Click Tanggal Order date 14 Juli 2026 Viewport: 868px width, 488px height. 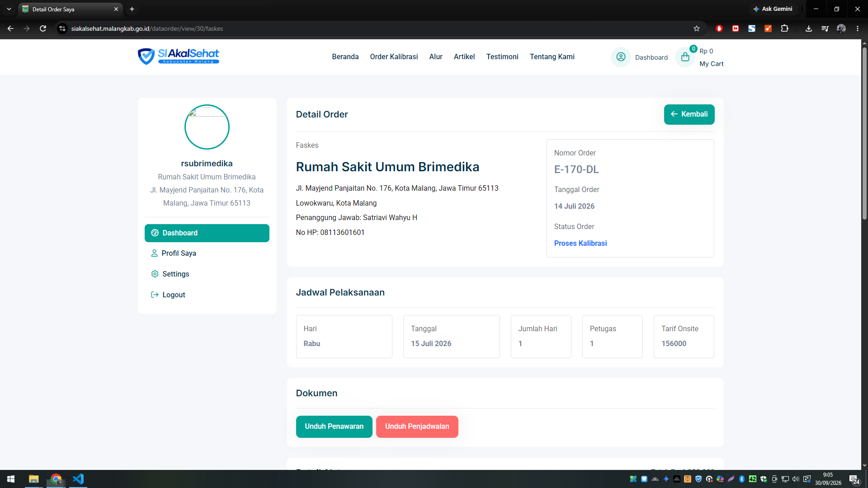[x=574, y=206]
